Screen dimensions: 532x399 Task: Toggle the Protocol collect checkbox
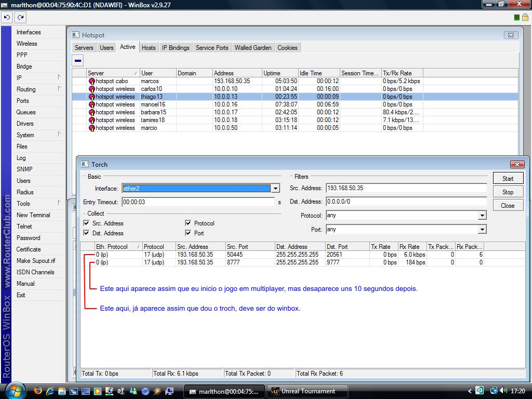pyautogui.click(x=188, y=223)
